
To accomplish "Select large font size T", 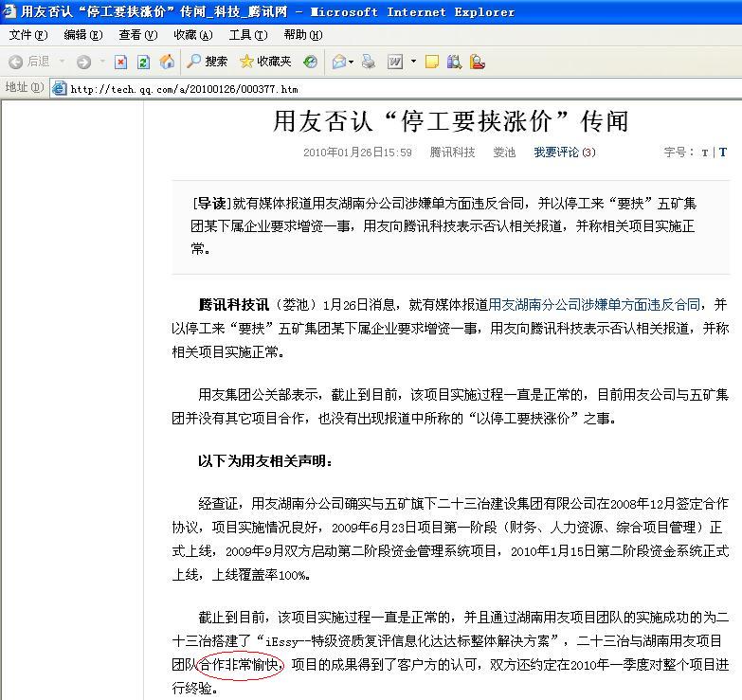I will click(723, 153).
